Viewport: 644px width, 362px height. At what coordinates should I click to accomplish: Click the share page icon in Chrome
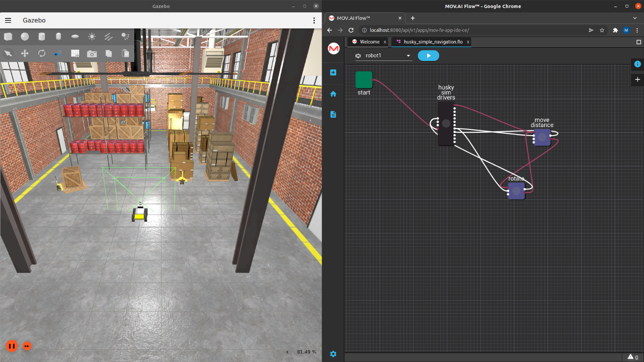pos(591,30)
